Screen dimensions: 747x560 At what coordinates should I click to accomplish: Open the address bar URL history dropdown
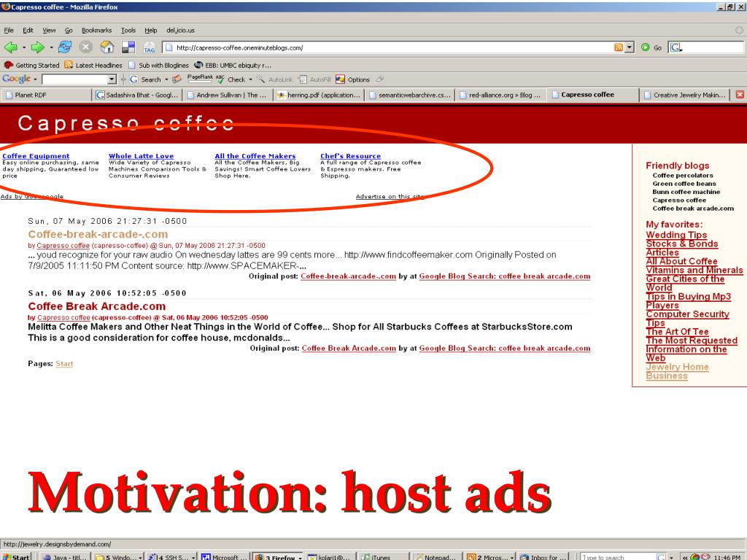(630, 47)
